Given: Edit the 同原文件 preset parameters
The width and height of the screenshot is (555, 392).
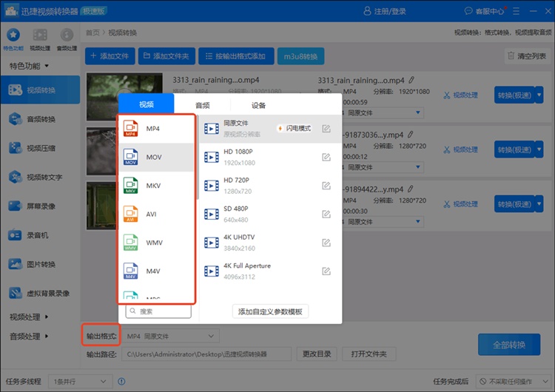Looking at the screenshot, I should pyautogui.click(x=326, y=129).
